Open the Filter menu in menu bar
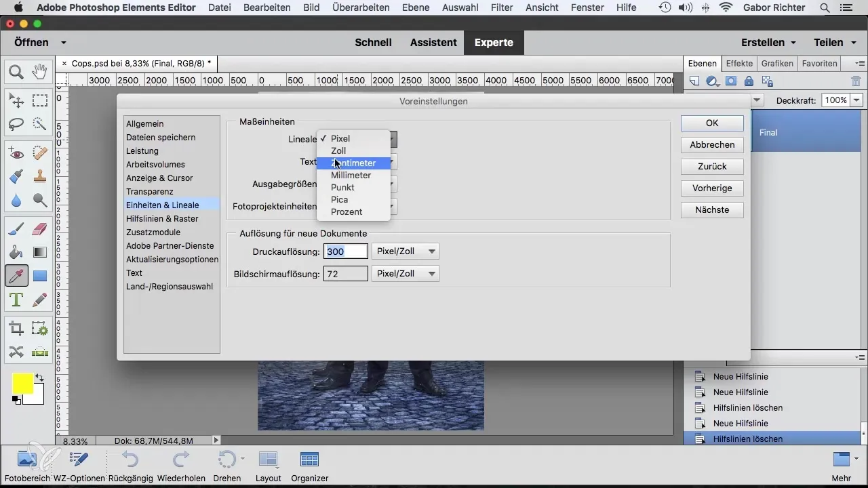Screen dimensions: 868x488 tap(502, 7)
